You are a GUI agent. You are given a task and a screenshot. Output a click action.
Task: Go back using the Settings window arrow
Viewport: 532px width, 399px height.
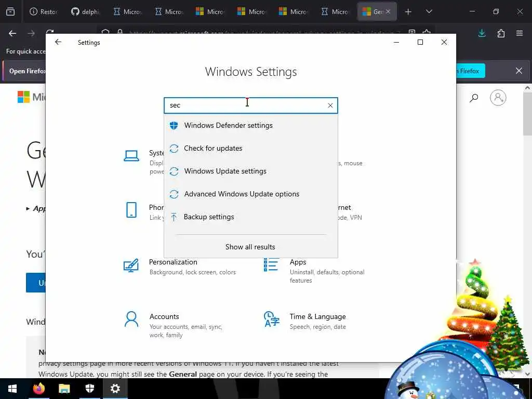pyautogui.click(x=58, y=42)
